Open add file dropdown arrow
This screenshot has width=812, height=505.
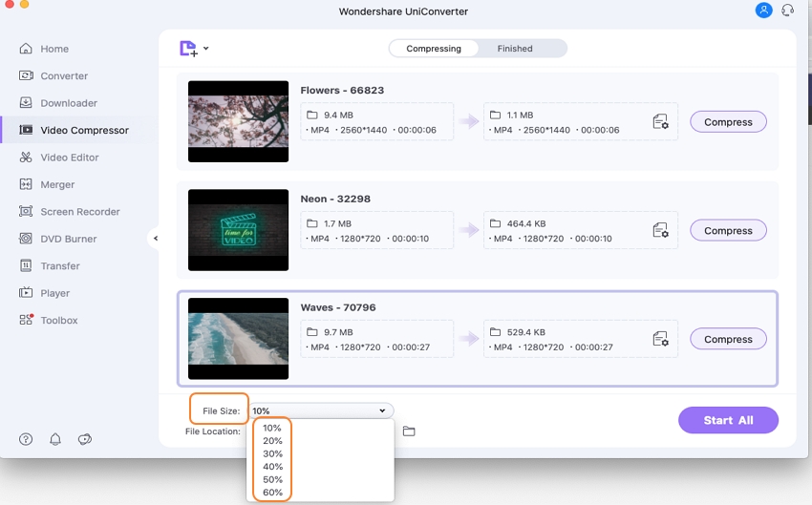(205, 49)
